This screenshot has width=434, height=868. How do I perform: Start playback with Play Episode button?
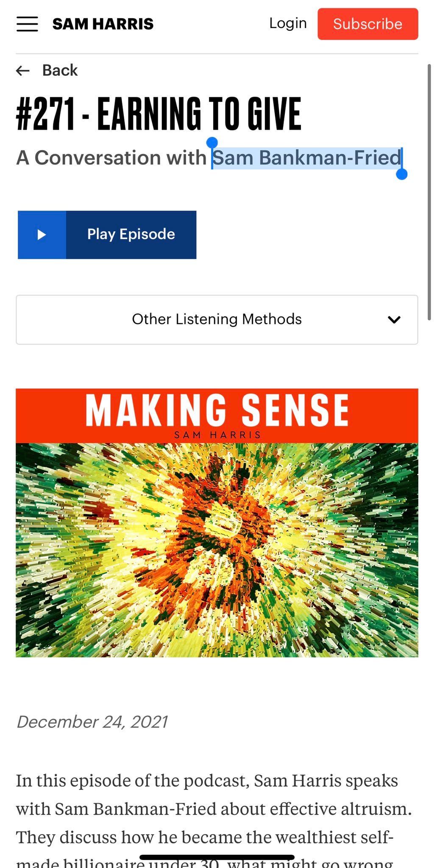tap(107, 234)
